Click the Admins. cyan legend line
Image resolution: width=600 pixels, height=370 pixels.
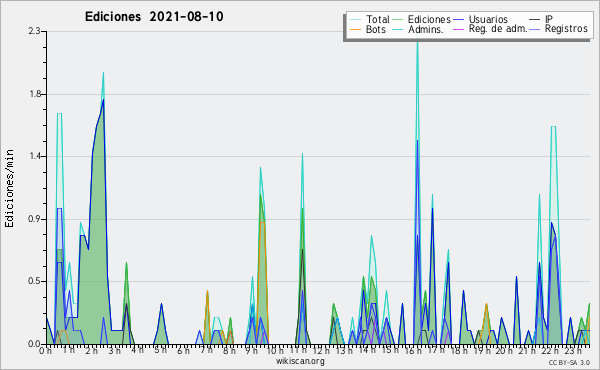[398, 29]
